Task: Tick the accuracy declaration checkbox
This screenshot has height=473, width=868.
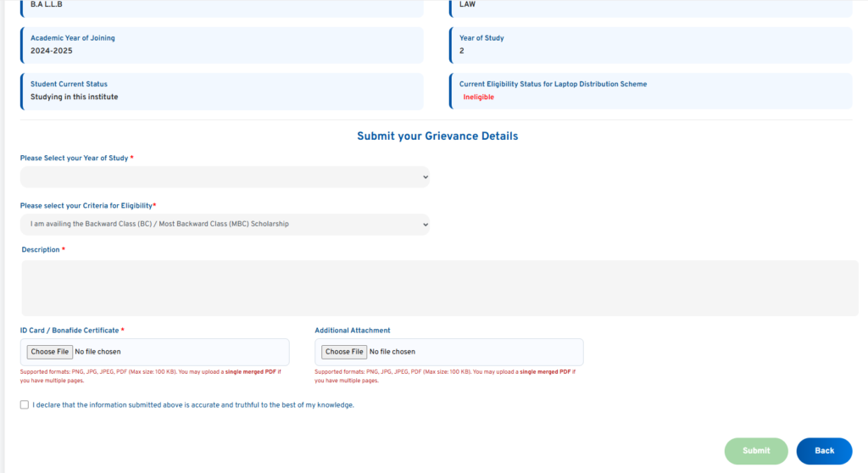Action: (25, 405)
